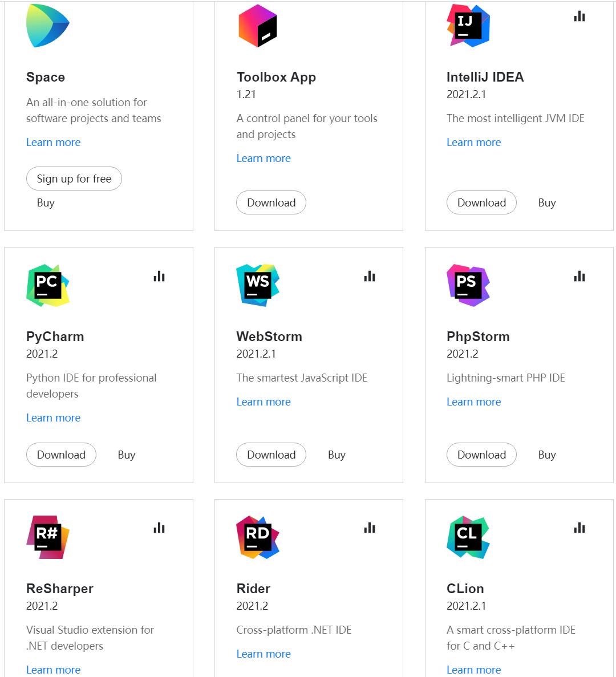Click the Space product title
Image resolution: width=616 pixels, height=677 pixels.
(x=46, y=77)
